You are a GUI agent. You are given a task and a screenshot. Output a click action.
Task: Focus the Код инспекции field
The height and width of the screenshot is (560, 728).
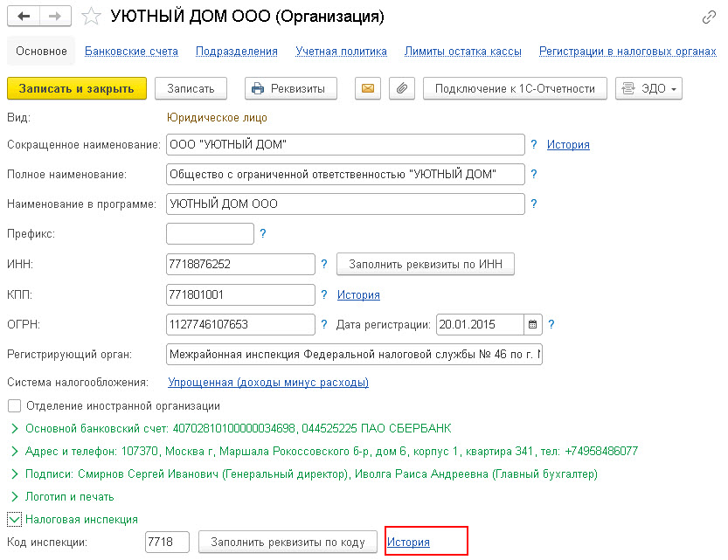[167, 542]
